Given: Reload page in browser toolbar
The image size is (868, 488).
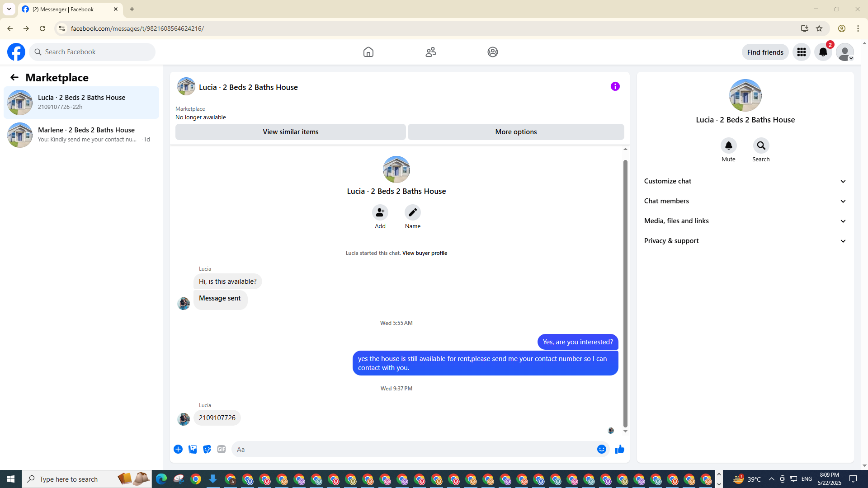Looking at the screenshot, I should (x=42, y=28).
